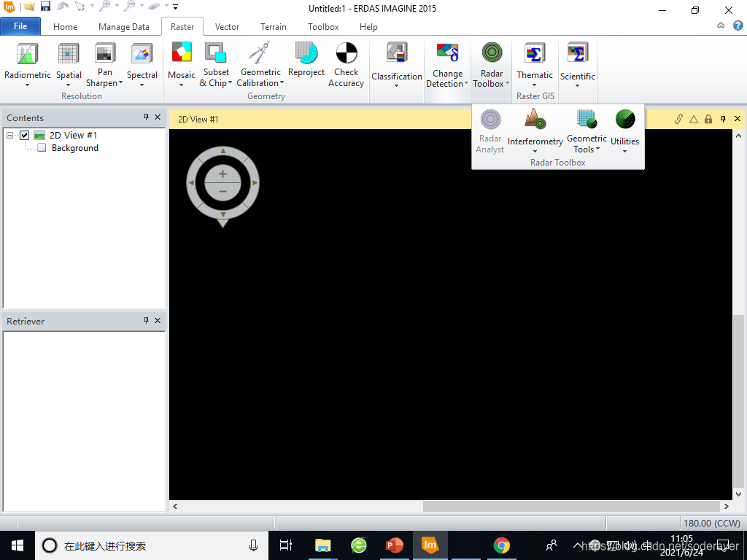Screen dimensions: 747x560
Task: Open the Radar Utilities icon
Action: 625,119
